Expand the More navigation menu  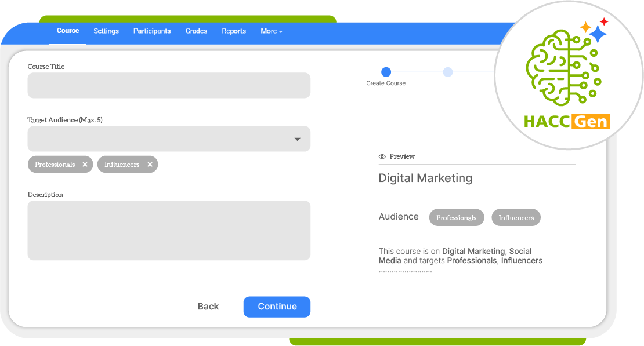click(271, 31)
